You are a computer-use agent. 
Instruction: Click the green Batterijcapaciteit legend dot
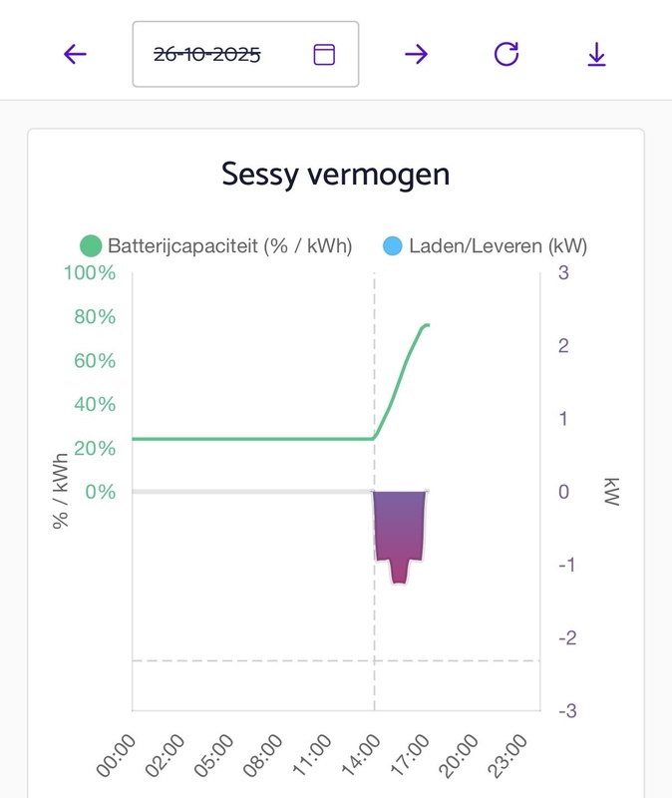pos(92,245)
